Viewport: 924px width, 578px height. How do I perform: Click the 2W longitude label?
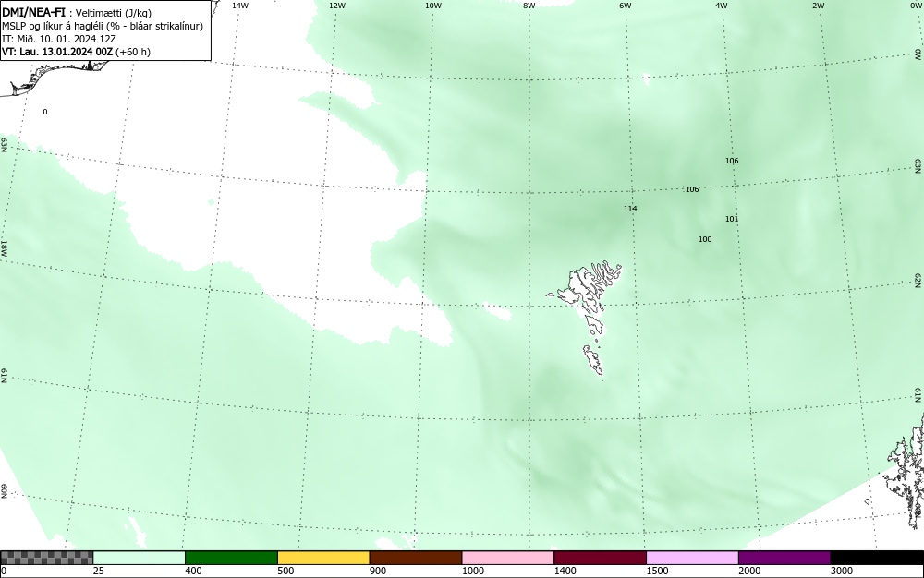pyautogui.click(x=818, y=6)
